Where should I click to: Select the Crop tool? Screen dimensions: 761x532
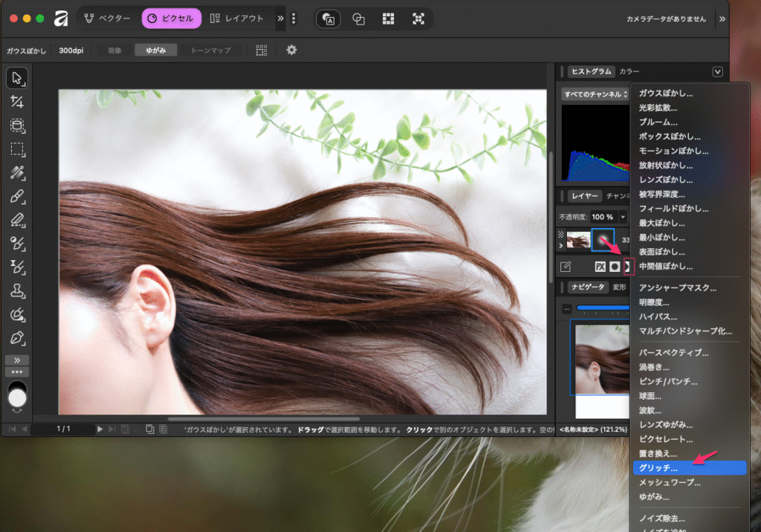coord(18,102)
